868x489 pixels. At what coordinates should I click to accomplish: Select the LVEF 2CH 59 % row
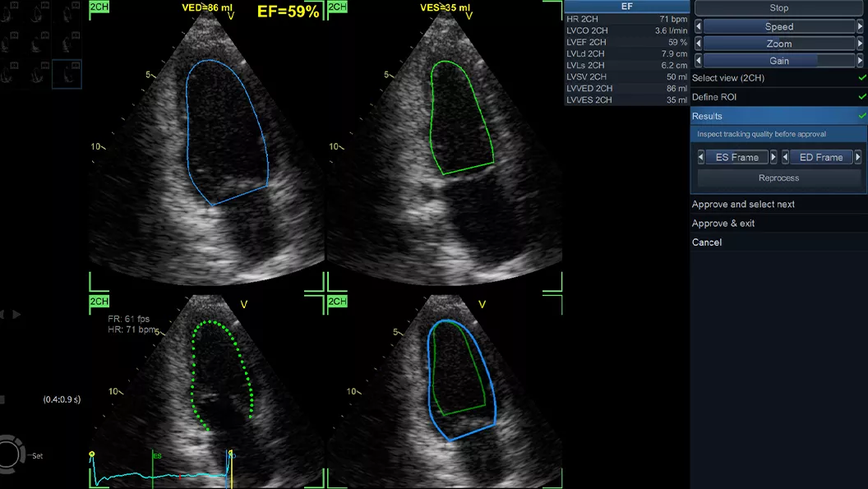click(x=626, y=42)
